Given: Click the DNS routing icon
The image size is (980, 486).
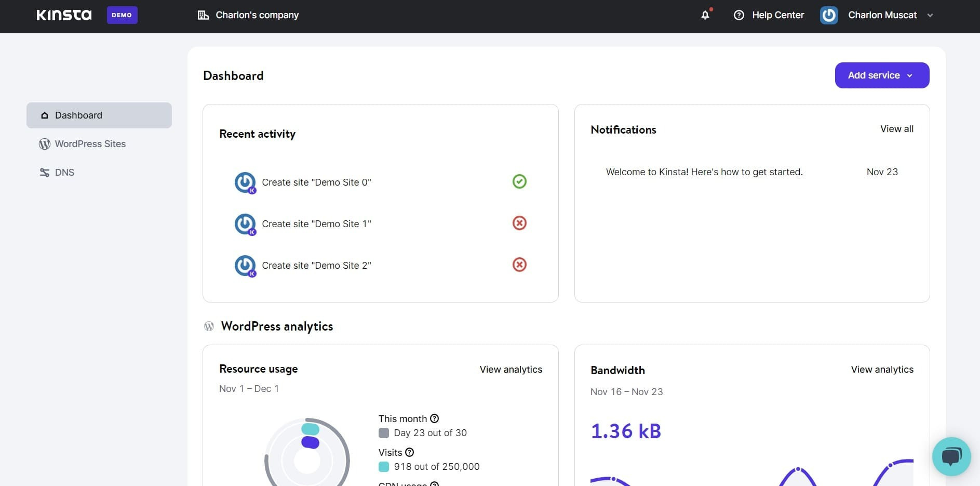Looking at the screenshot, I should [45, 173].
